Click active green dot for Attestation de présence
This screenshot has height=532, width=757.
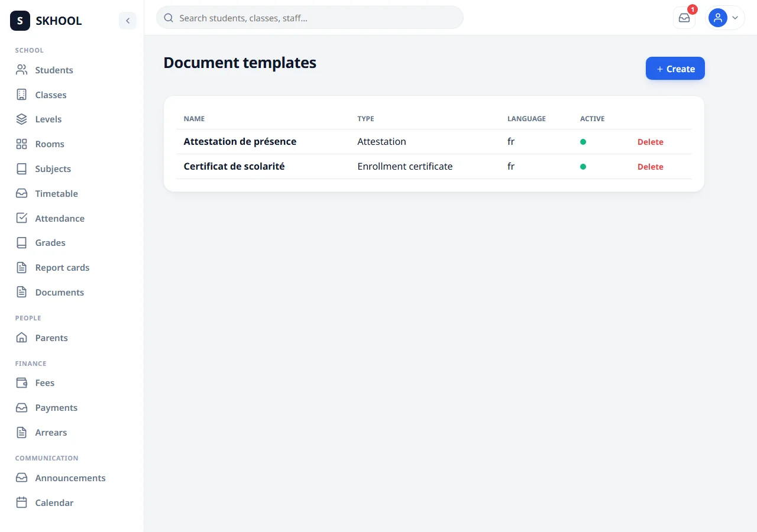583,142
